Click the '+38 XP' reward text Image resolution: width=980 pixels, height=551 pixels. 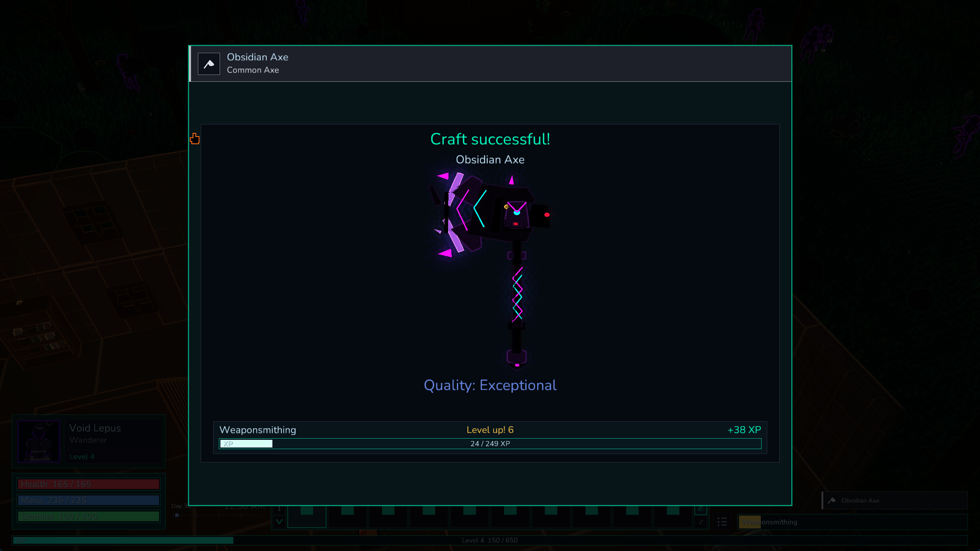(x=744, y=430)
